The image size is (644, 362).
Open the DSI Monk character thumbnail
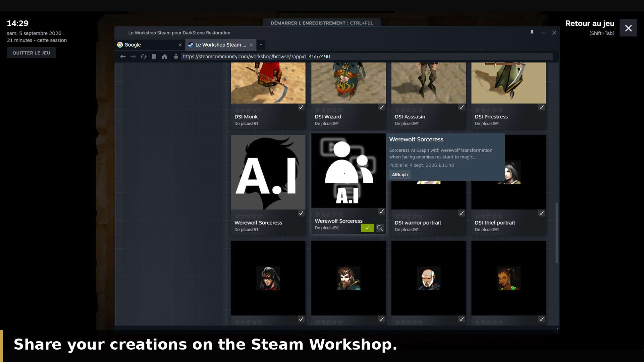[268, 83]
